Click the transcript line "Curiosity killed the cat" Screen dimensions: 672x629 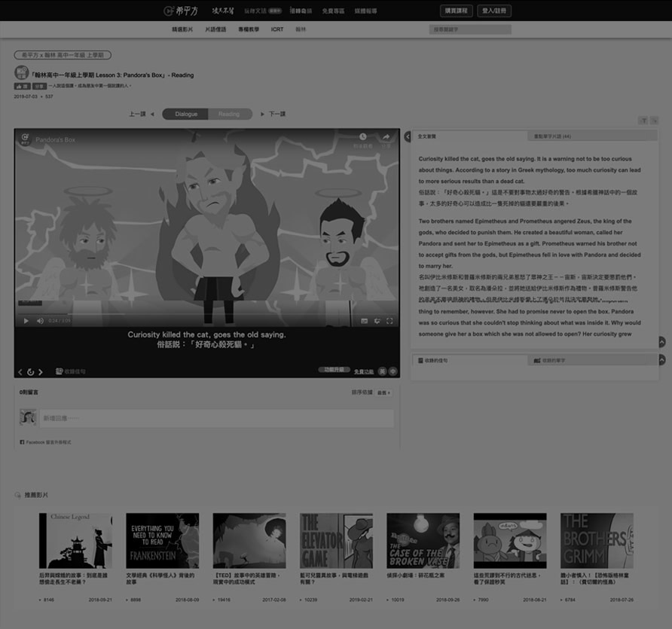coord(525,159)
